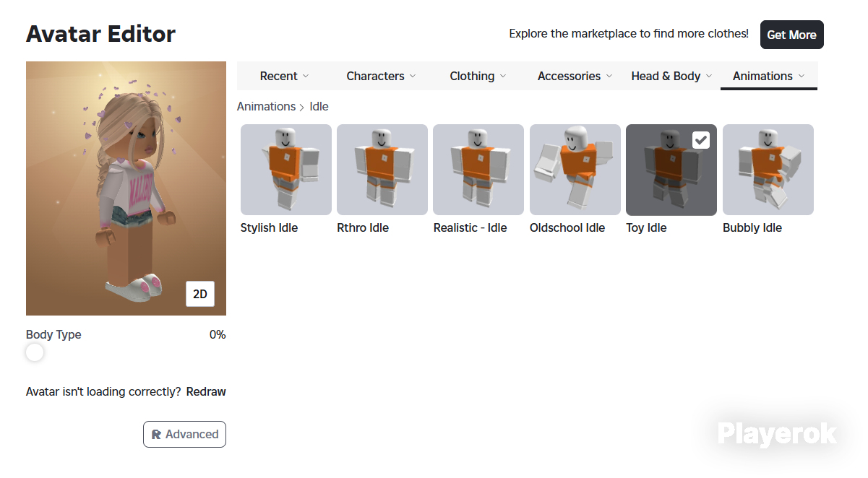The image size is (868, 478).
Task: Click the Body Type slider handle
Action: (x=35, y=352)
